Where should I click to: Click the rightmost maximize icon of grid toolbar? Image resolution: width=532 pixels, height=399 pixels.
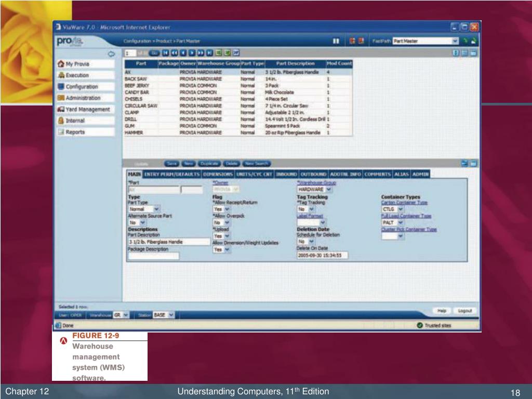pyautogui.click(x=474, y=53)
